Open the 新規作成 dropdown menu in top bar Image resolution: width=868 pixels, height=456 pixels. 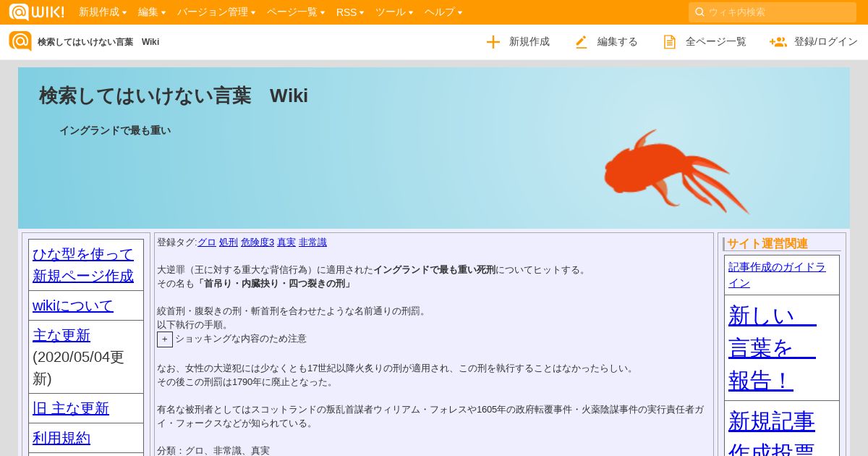click(103, 12)
